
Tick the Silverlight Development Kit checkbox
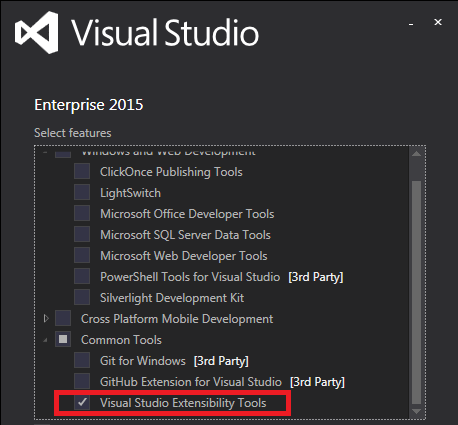pos(82,297)
